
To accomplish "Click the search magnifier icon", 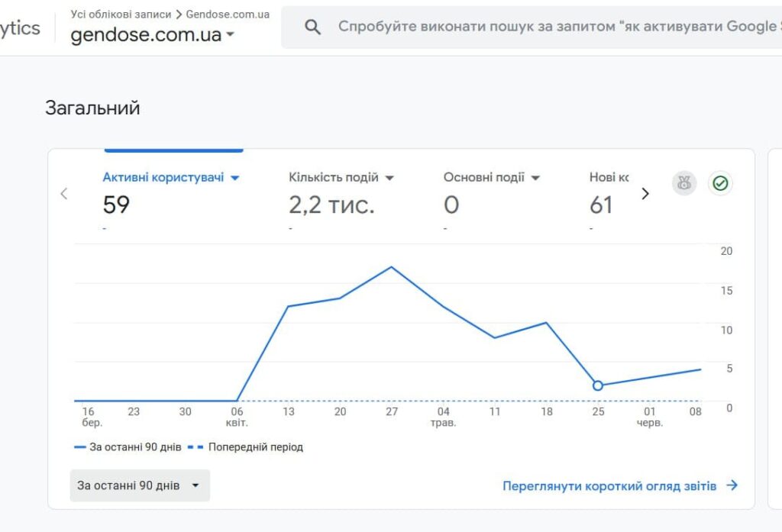I will 312,27.
